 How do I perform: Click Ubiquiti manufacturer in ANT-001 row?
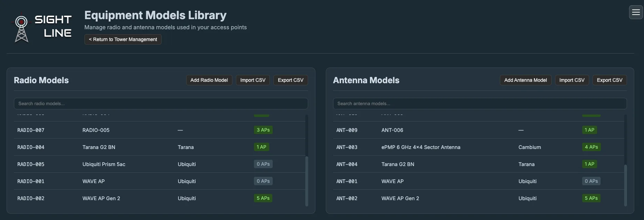point(528,181)
